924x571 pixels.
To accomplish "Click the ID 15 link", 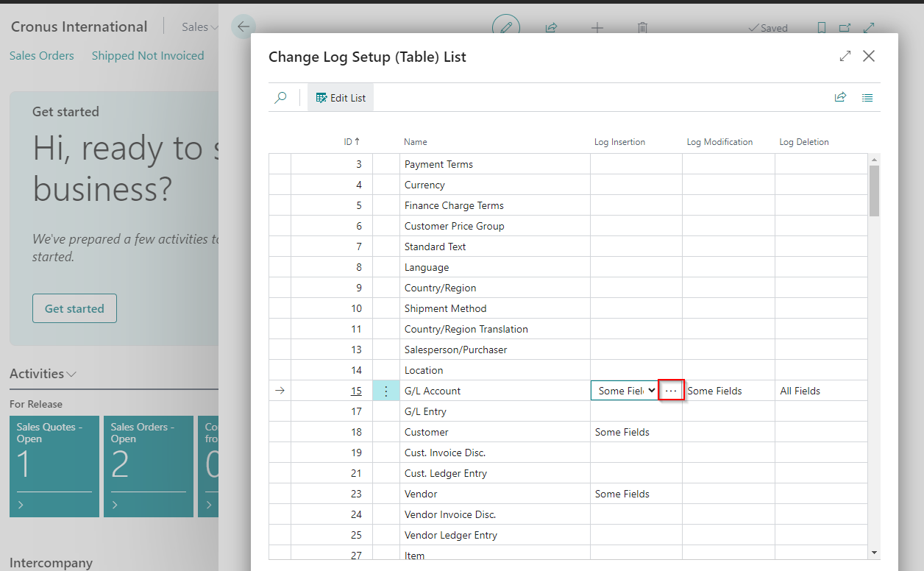I will 356,391.
